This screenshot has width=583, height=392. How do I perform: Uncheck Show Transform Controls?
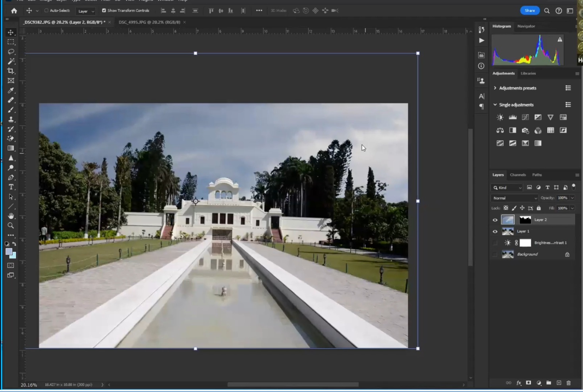pos(104,11)
